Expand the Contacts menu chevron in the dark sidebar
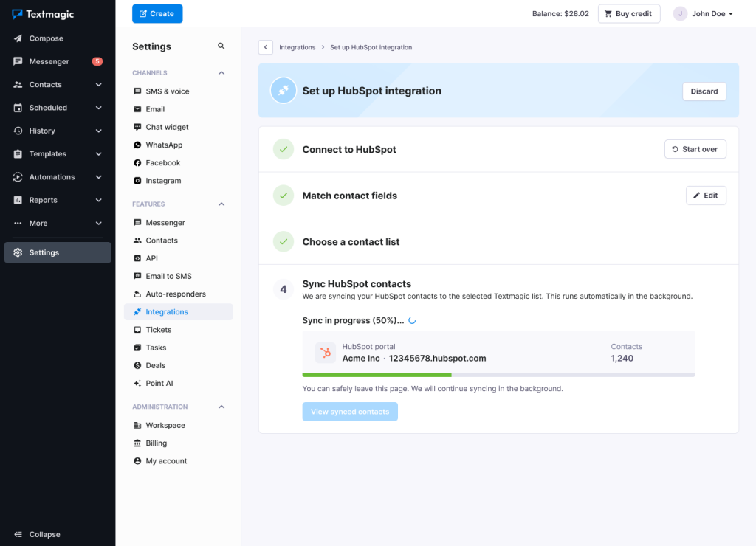Screen dimensions: 756x546 click(98, 84)
